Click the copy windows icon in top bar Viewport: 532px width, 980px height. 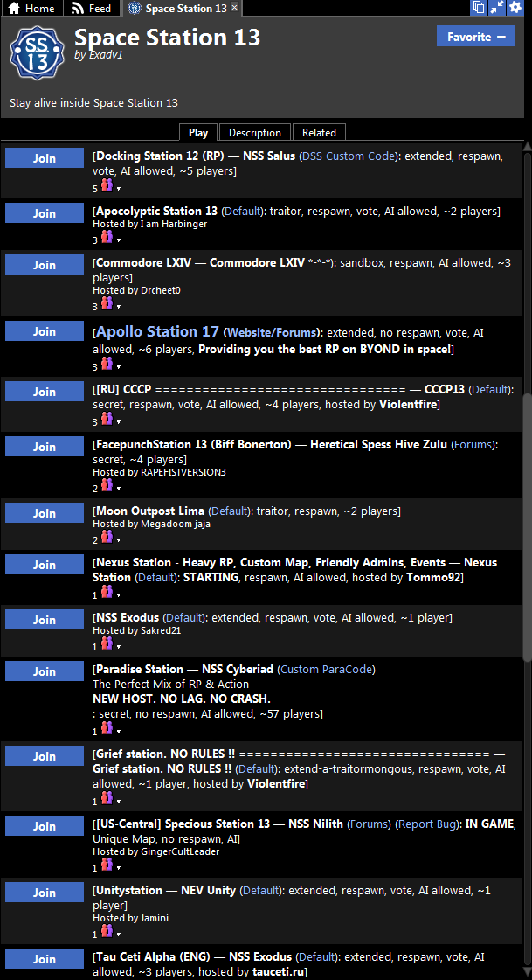coord(479,8)
